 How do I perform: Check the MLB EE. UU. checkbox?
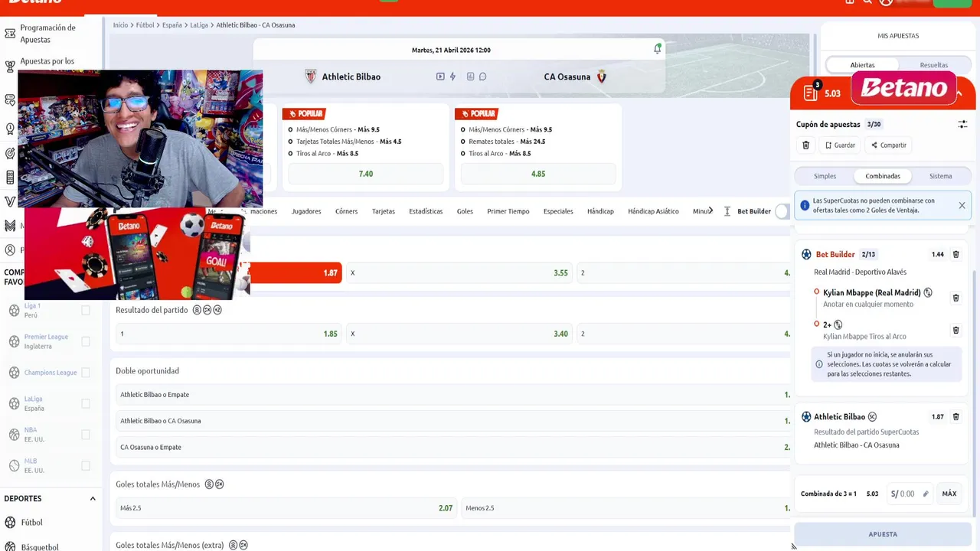(x=86, y=465)
